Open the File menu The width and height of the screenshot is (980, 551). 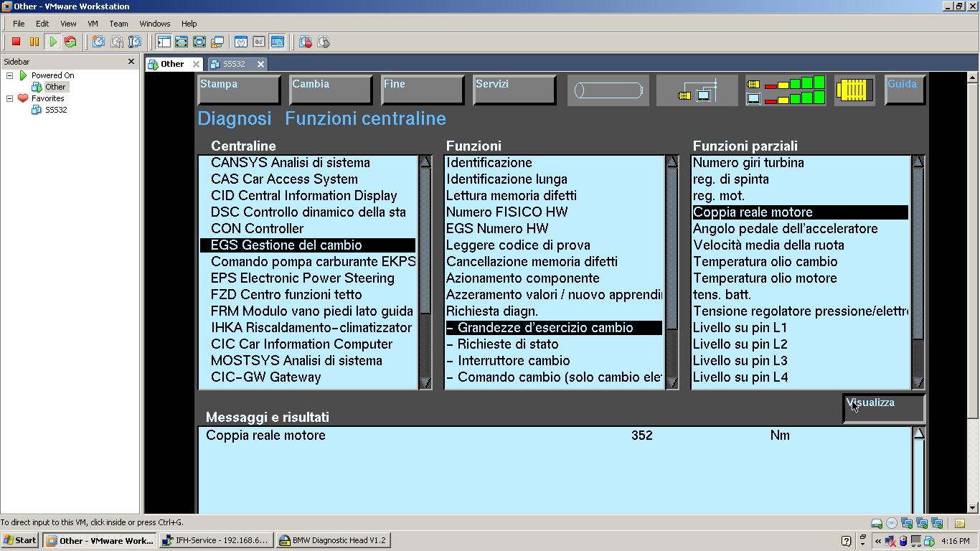pyautogui.click(x=19, y=24)
